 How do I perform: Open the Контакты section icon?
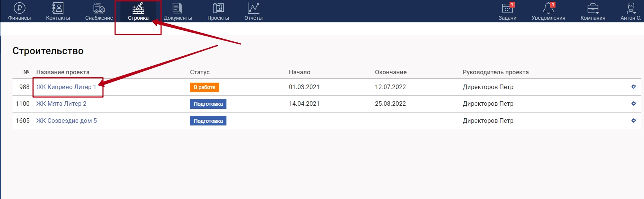58,8
